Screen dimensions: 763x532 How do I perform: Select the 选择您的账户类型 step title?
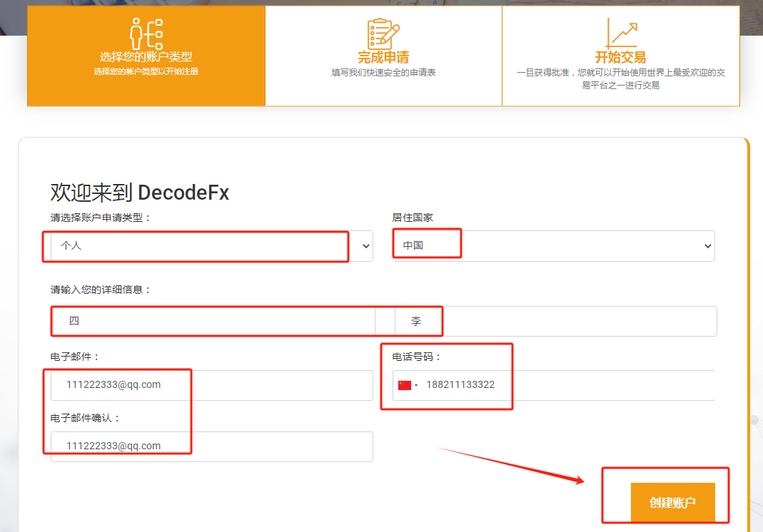[146, 57]
